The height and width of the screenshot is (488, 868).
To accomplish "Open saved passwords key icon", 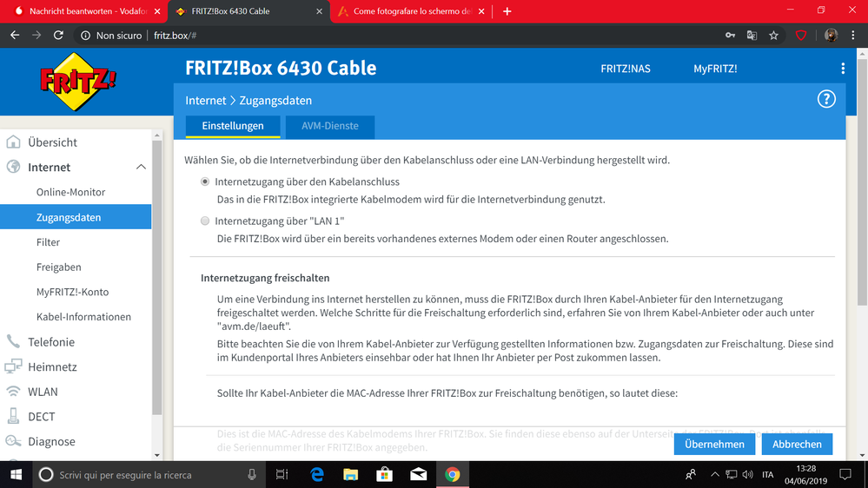I will click(730, 36).
